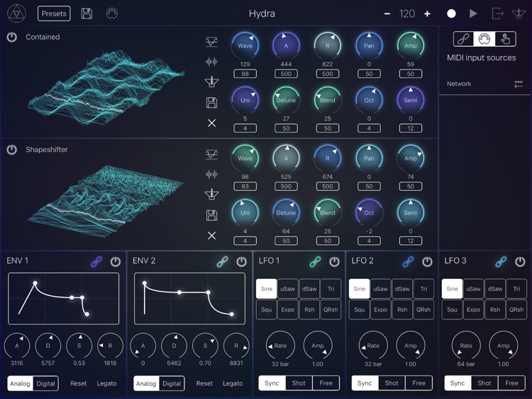The width and height of the screenshot is (532, 399).
Task: Toggle LFO 1 power button
Action: point(335,261)
